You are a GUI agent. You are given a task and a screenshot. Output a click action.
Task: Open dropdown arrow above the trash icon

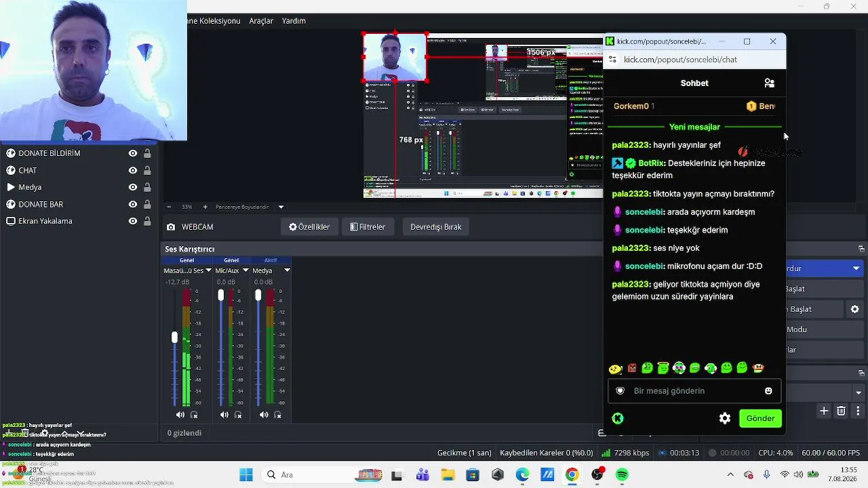click(859, 392)
